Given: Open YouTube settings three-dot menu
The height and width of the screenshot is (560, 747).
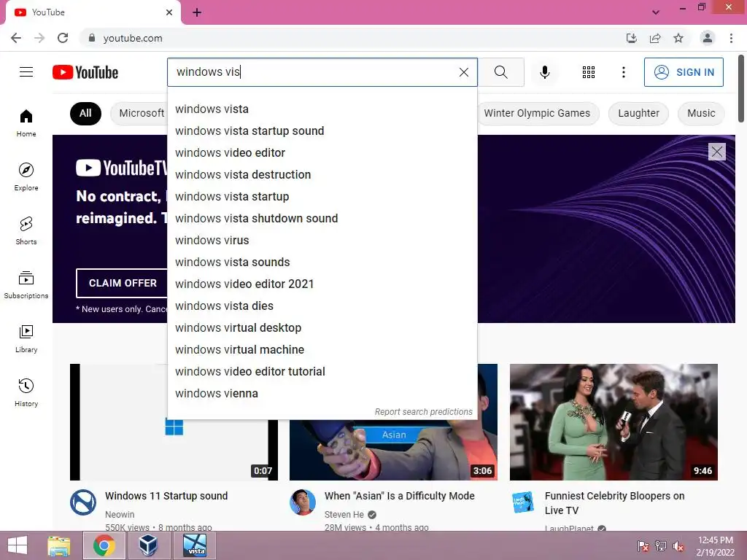Looking at the screenshot, I should point(623,72).
